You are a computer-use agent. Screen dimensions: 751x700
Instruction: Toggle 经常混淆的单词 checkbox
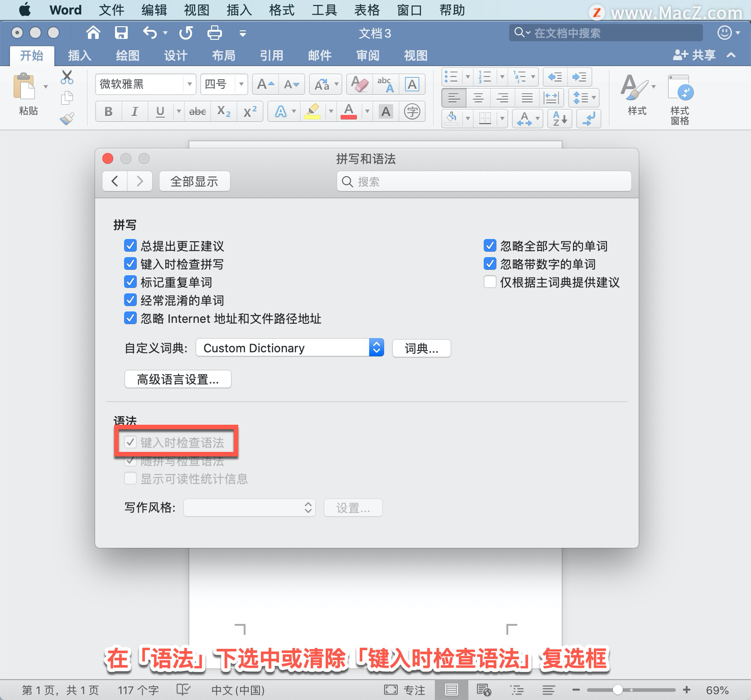(130, 300)
